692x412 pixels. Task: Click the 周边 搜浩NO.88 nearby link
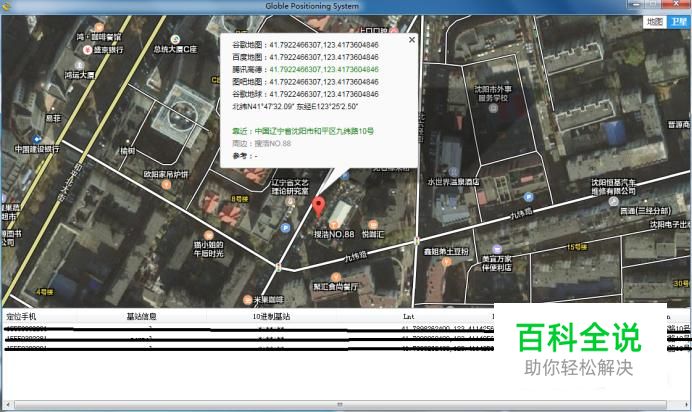262,143
